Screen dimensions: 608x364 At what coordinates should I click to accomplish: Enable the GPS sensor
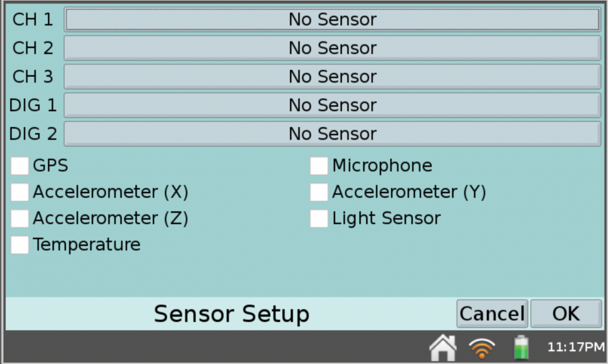click(x=20, y=166)
